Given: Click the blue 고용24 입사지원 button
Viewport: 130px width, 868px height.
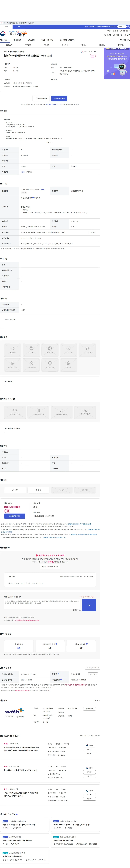Looking at the screenshot, I should (x=59, y=98).
